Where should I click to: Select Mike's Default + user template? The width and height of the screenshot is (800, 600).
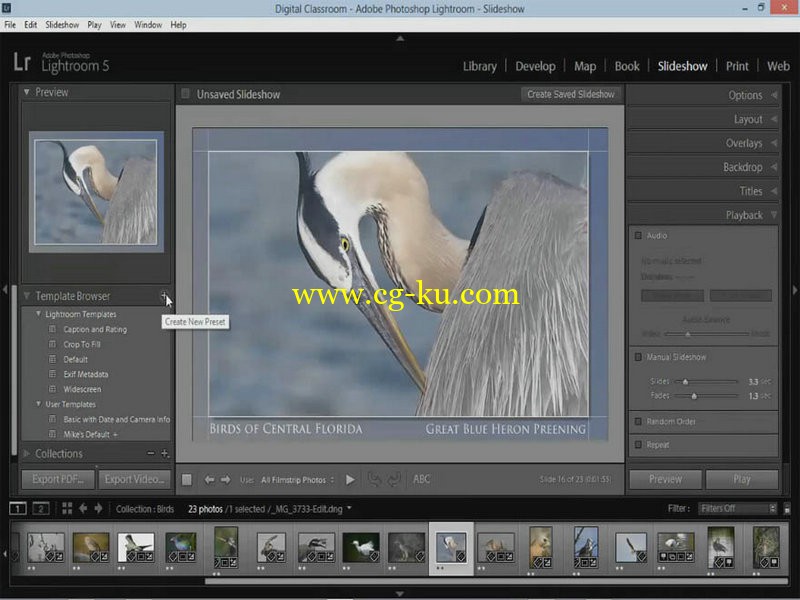[90, 434]
